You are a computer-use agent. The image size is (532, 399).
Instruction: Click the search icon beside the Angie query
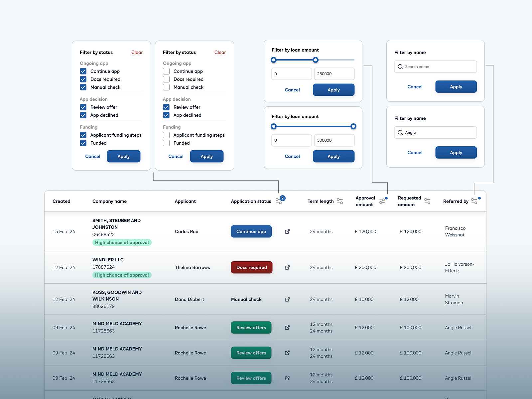400,132
